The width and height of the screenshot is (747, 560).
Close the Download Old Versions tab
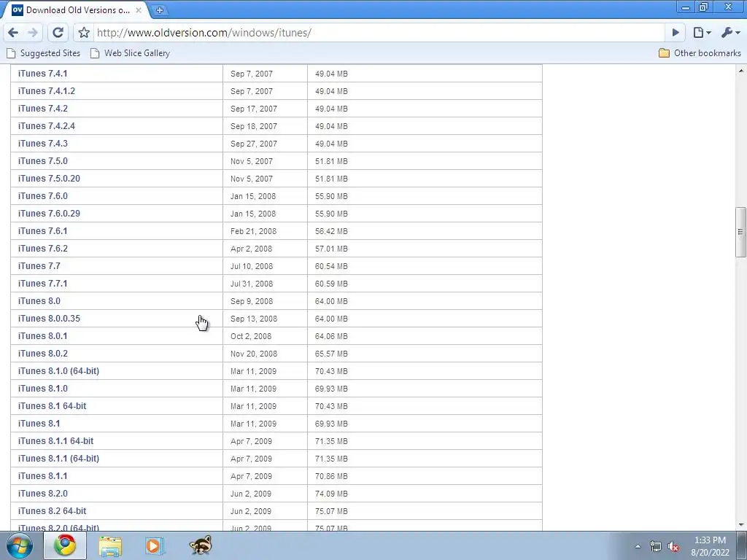pyautogui.click(x=139, y=10)
